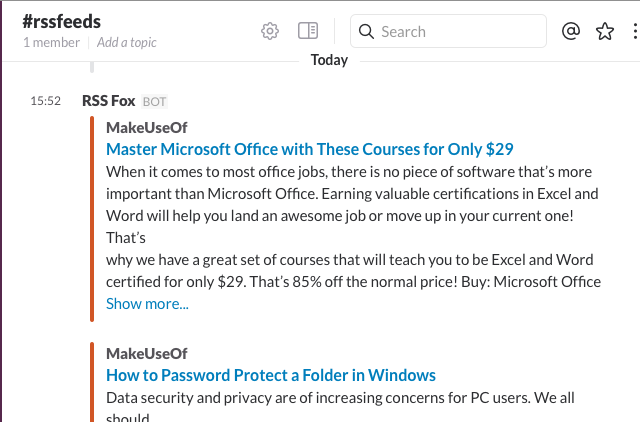The height and width of the screenshot is (422, 640).
Task: Open channel settings gear icon
Action: click(x=270, y=31)
